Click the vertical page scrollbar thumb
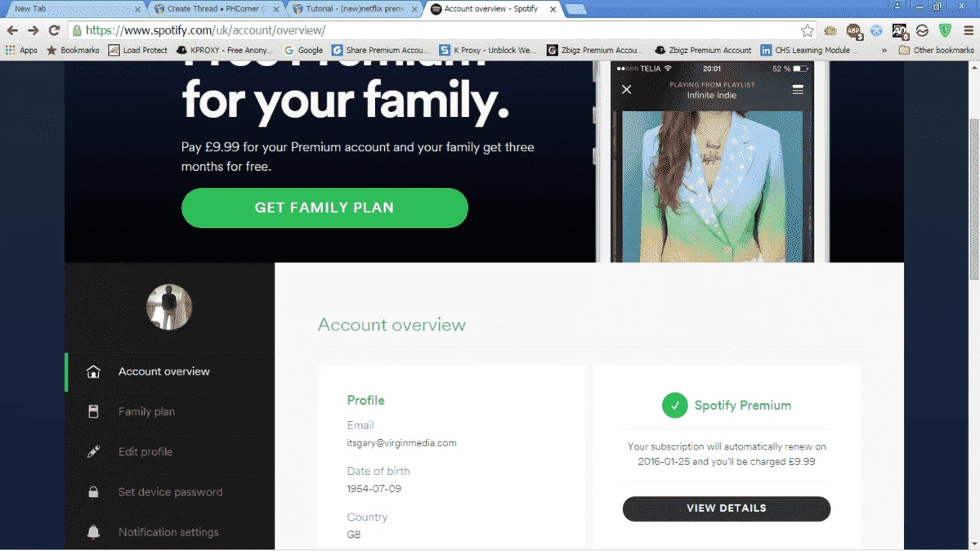Screen dimensions: 980x551 (973, 199)
